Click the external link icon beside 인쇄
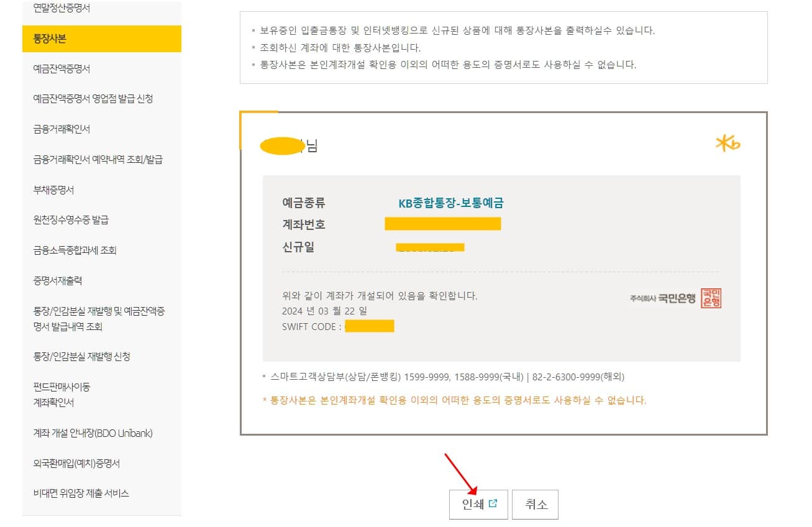The height and width of the screenshot is (527, 812). pos(494,505)
